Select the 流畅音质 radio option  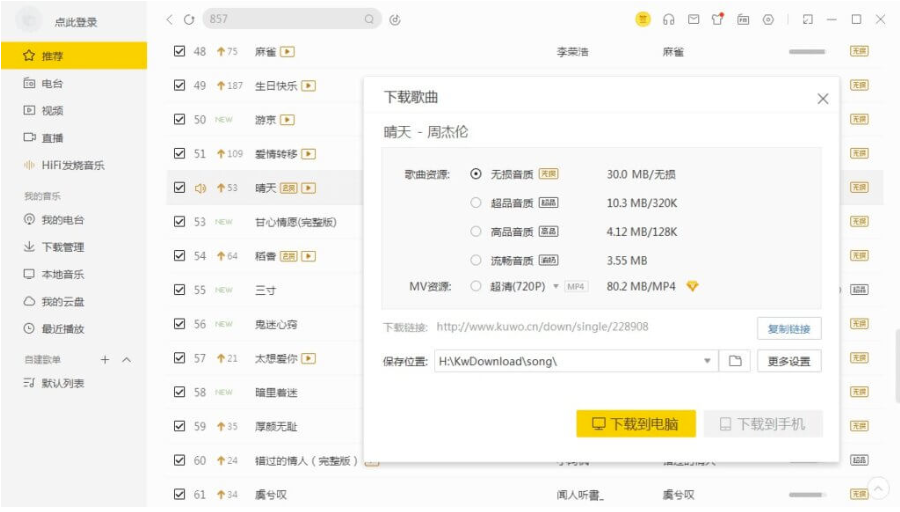[476, 260]
